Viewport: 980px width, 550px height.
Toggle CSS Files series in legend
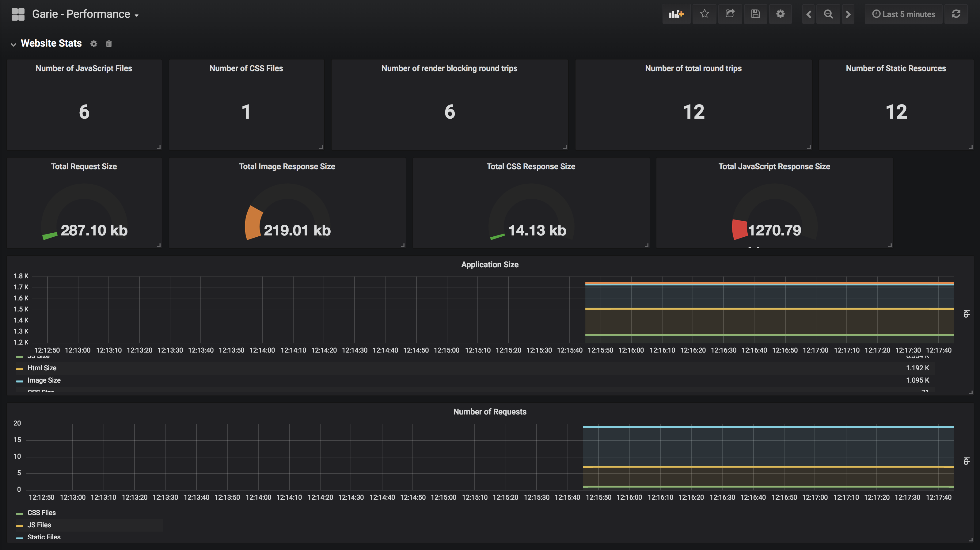(41, 513)
